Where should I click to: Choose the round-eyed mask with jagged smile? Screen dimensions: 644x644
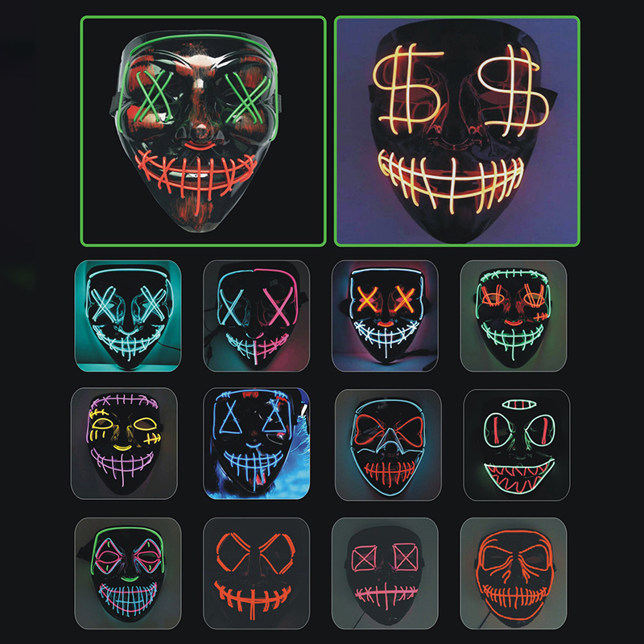[x=517, y=445]
